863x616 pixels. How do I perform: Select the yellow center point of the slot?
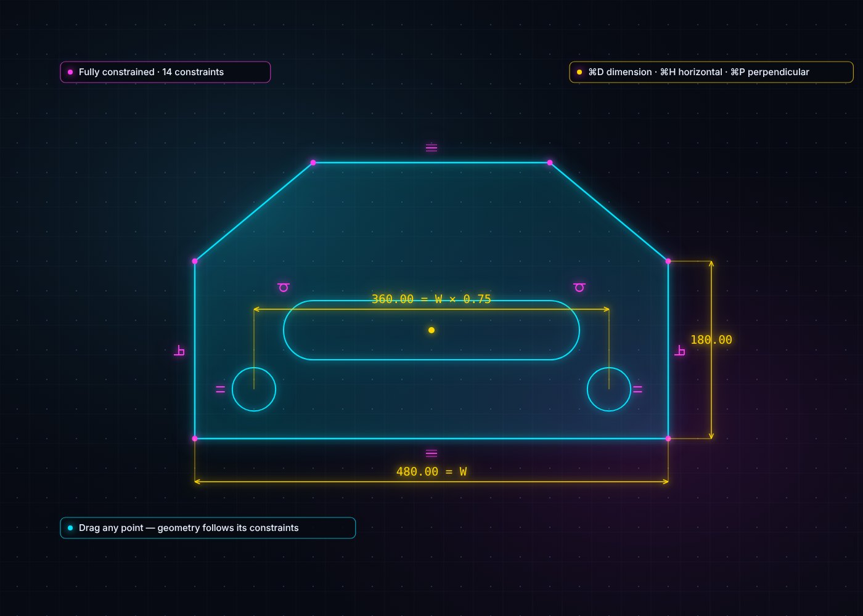pyautogui.click(x=431, y=330)
